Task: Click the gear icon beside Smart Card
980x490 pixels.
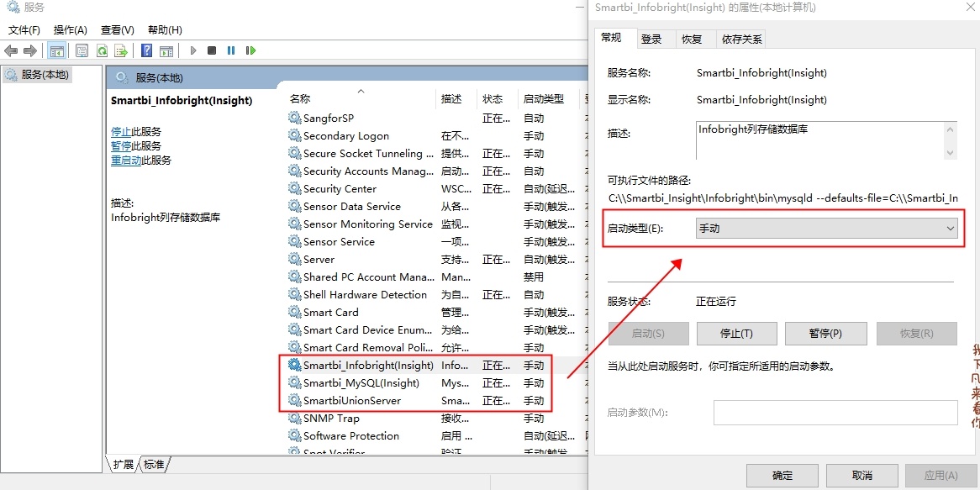Action: (x=294, y=312)
